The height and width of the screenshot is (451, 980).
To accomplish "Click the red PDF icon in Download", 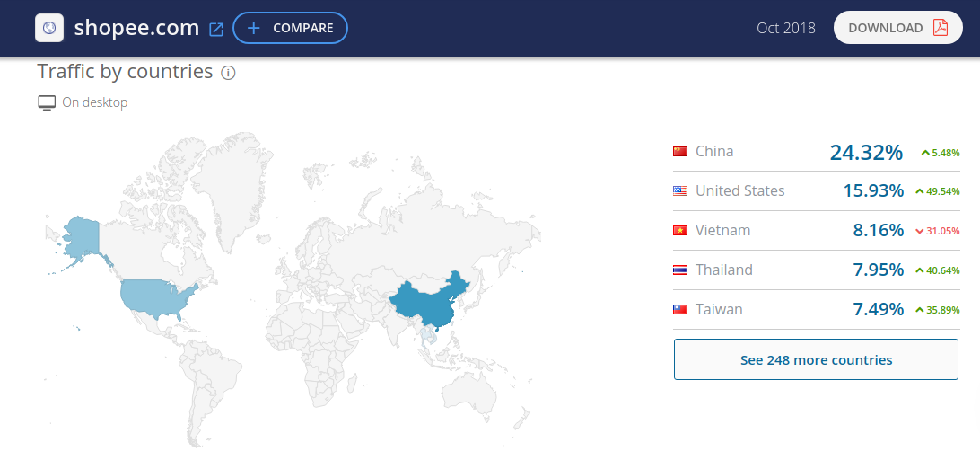I will point(941,28).
